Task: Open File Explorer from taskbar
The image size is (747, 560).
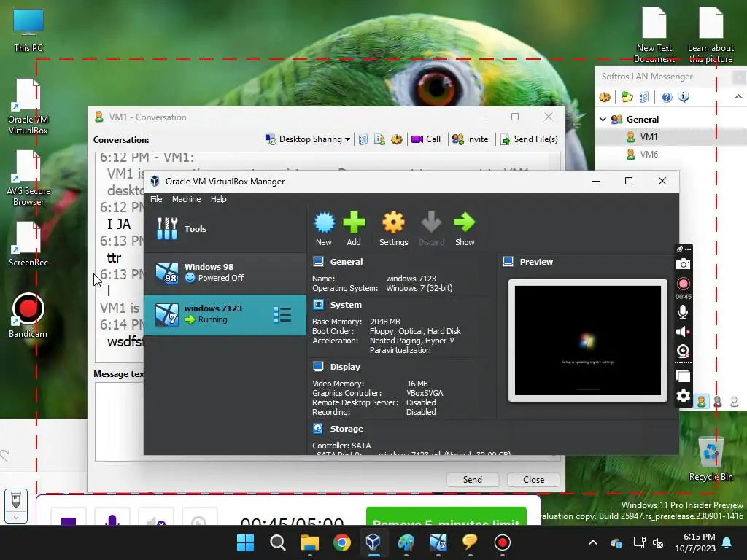Action: (309, 542)
